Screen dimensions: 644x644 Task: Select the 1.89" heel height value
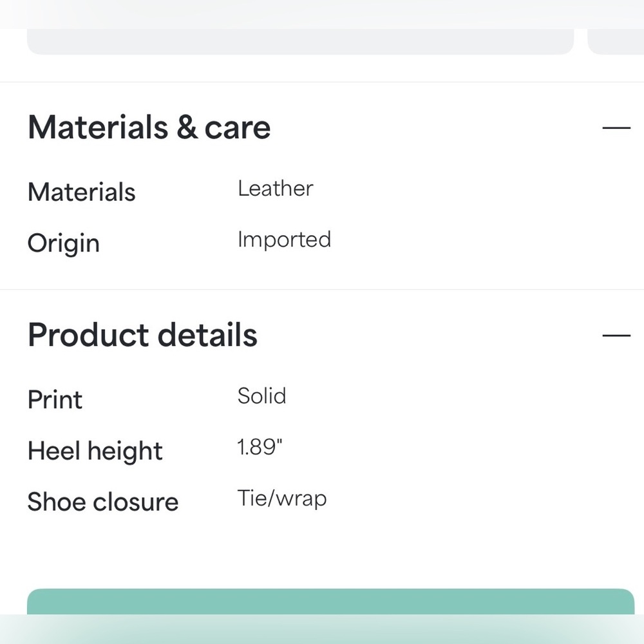coord(260,448)
